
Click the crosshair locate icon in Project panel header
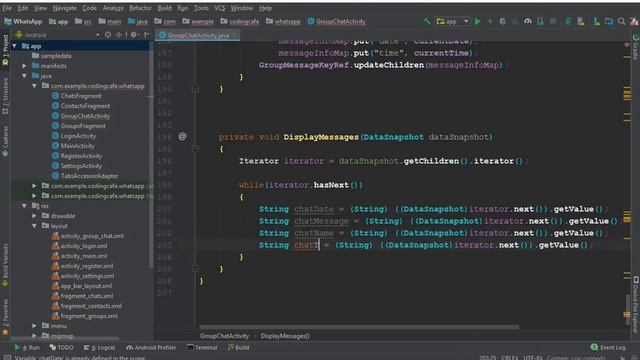point(119,35)
